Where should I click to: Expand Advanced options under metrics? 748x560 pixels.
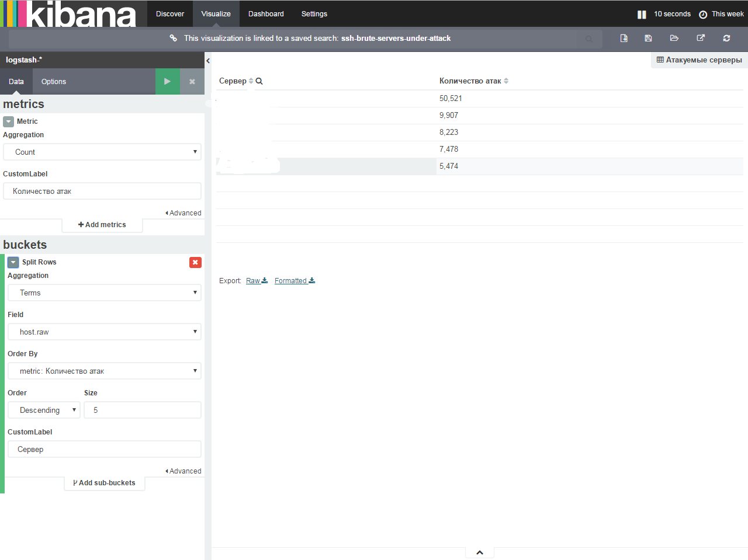pos(183,213)
